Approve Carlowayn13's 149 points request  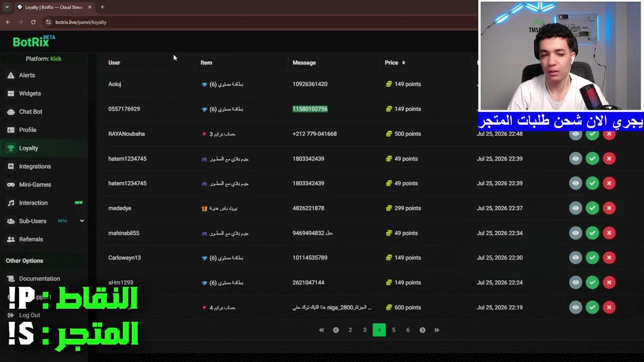pyautogui.click(x=592, y=257)
